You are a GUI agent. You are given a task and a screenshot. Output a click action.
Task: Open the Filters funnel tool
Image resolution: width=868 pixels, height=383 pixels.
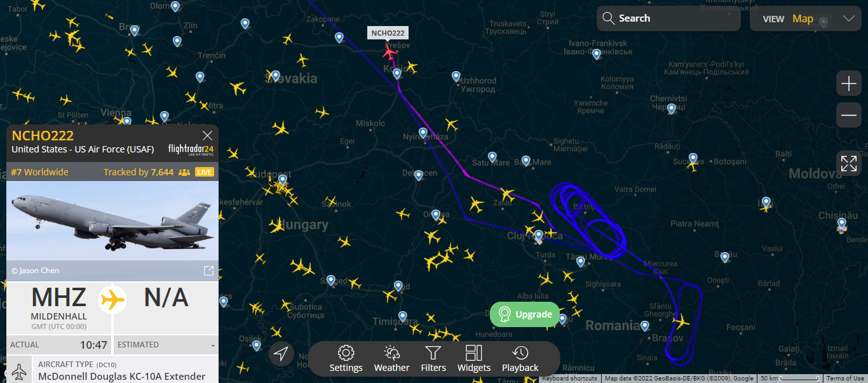point(433,359)
